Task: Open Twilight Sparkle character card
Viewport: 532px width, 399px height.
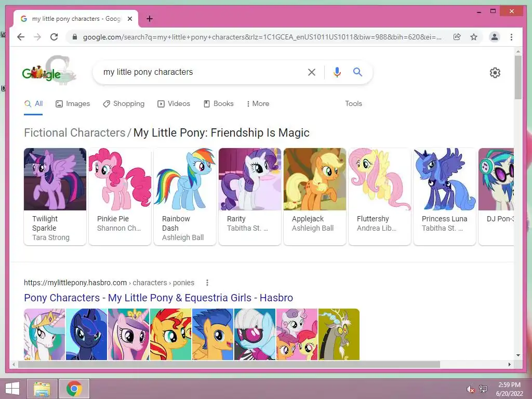Action: point(55,196)
